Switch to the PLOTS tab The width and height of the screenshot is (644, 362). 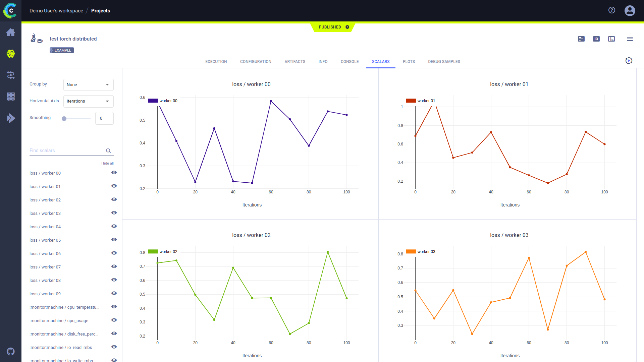409,61
